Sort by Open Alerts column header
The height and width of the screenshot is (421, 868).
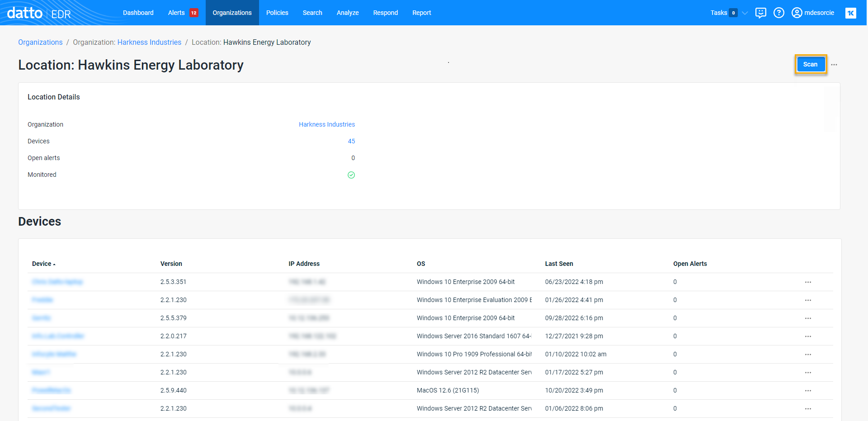(x=690, y=264)
